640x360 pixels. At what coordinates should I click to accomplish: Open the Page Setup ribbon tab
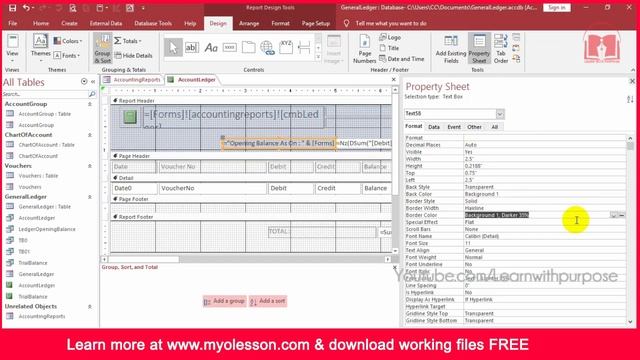tap(316, 23)
